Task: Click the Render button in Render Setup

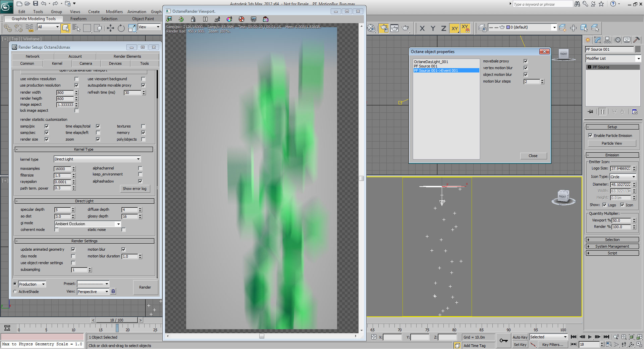Action: 145,288
